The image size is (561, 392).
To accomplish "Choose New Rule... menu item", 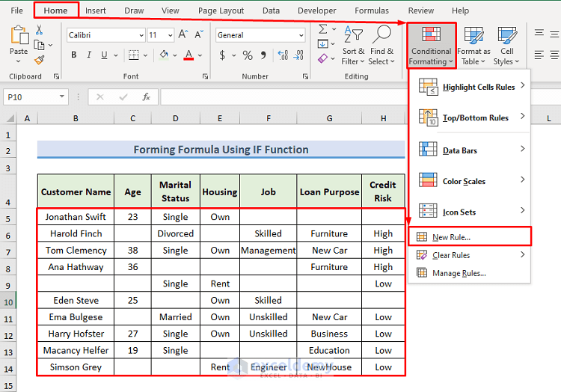I will coord(470,237).
